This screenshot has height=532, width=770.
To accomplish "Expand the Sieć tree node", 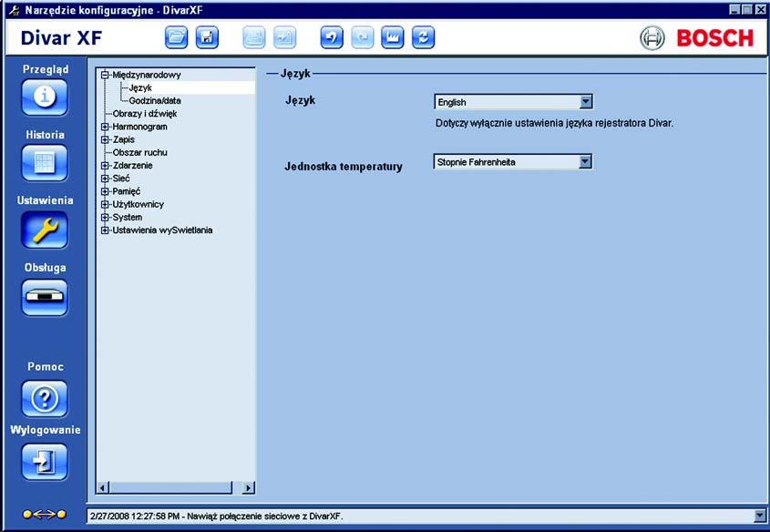I will pos(105,179).
